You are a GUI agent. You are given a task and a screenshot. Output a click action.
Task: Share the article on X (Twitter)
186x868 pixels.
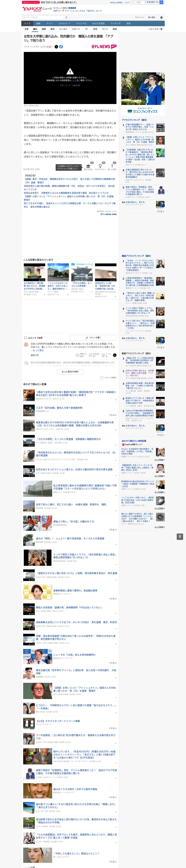pyautogui.click(x=56, y=47)
